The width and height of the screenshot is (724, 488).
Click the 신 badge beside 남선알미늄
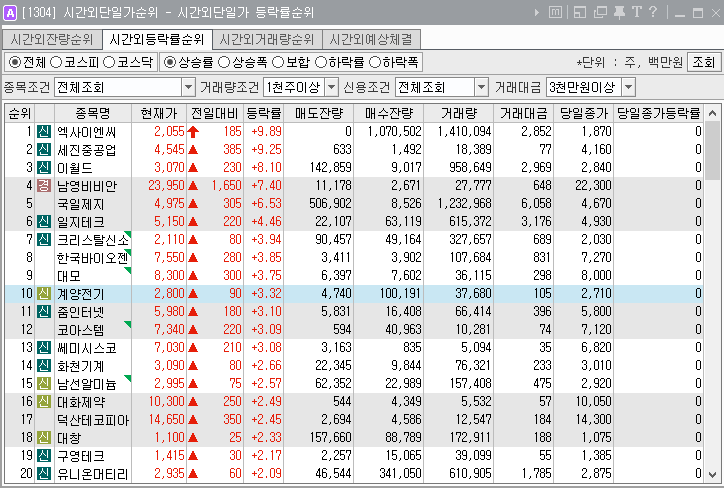(44, 384)
